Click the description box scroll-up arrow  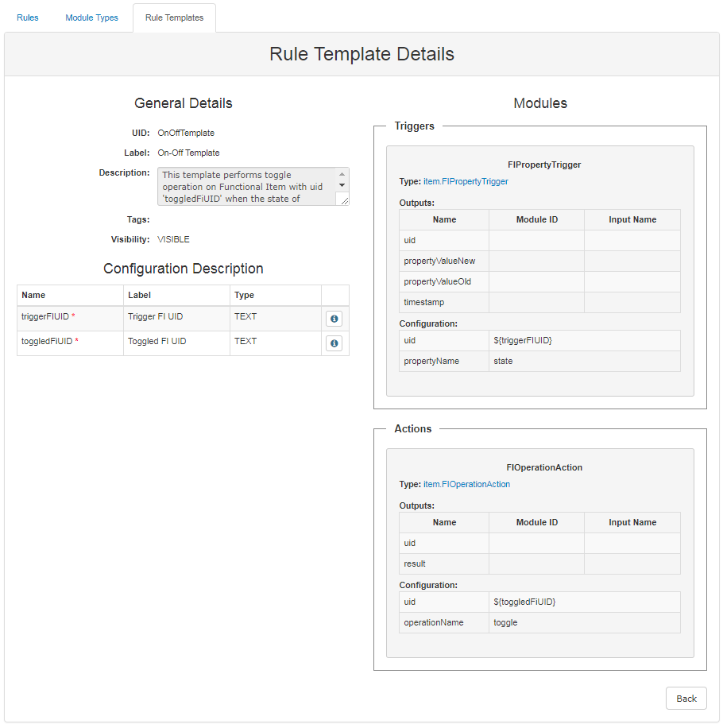(342, 174)
